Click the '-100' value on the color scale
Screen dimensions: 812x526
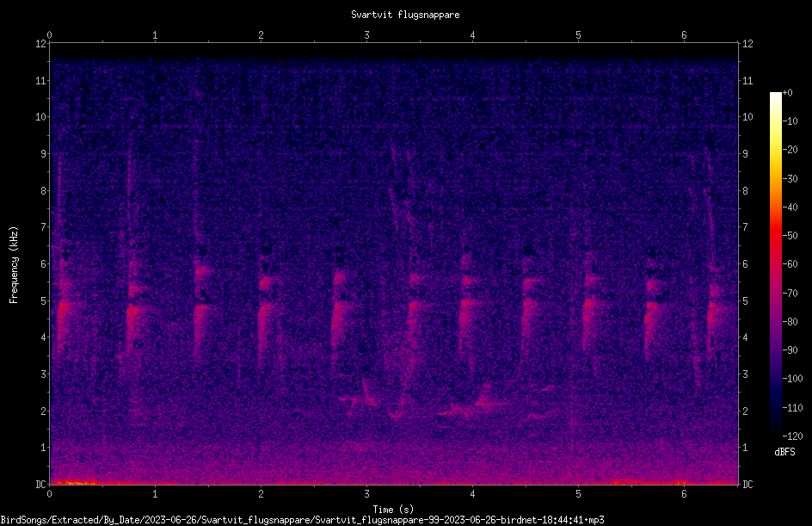(793, 379)
